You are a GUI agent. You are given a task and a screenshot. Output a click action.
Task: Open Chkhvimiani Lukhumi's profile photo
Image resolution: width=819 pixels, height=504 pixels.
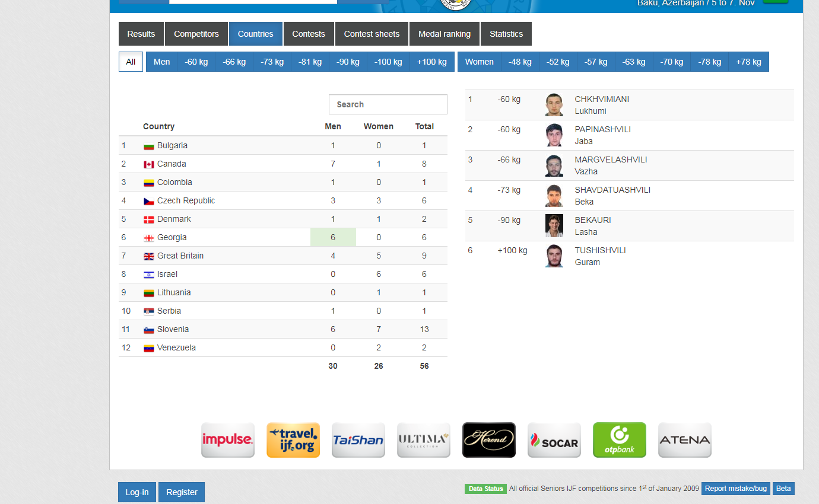[554, 105]
